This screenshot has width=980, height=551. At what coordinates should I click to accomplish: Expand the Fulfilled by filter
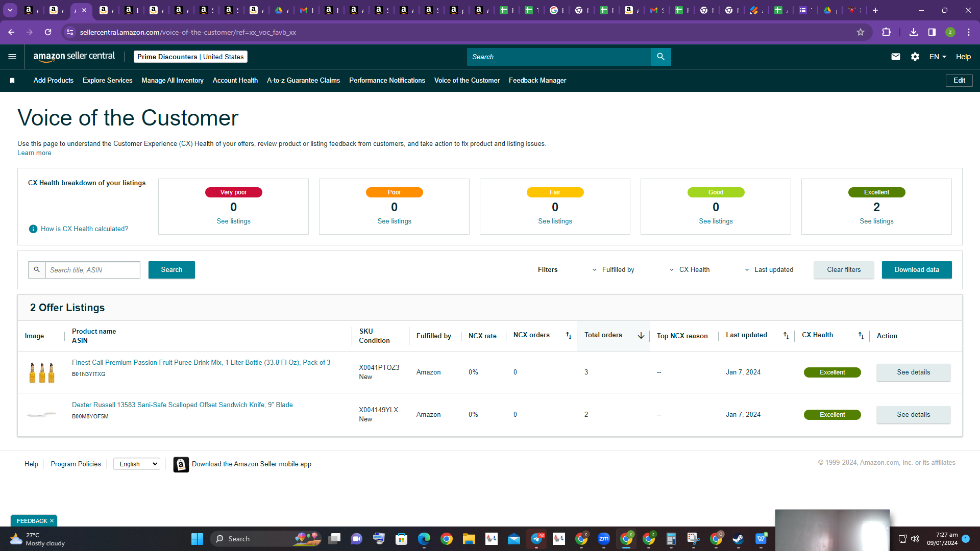pyautogui.click(x=613, y=270)
